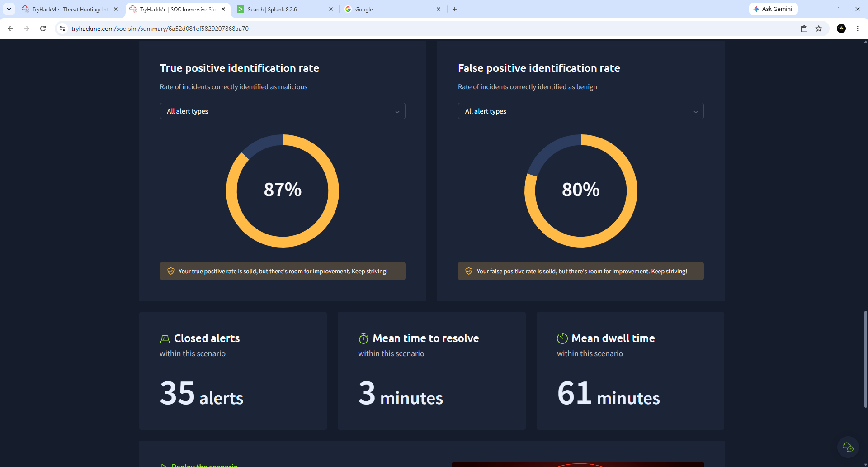Click 'False positive identification rate' heading
This screenshot has height=467, width=868.
[539, 68]
